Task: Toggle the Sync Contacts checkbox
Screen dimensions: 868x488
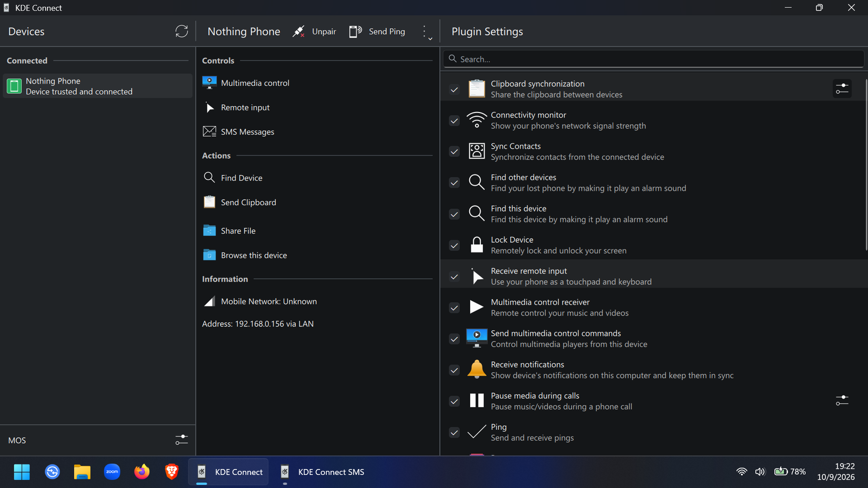Action: (455, 151)
